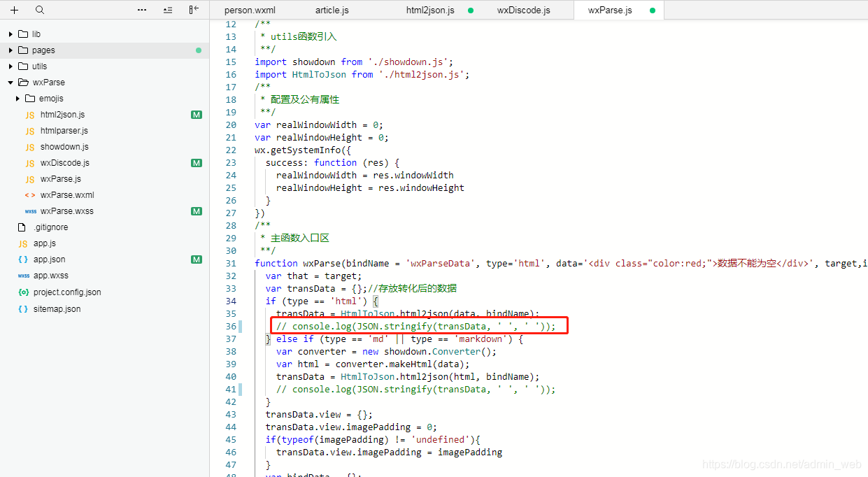Click line number 36 in gutter
The width and height of the screenshot is (868, 477).
coord(231,326)
